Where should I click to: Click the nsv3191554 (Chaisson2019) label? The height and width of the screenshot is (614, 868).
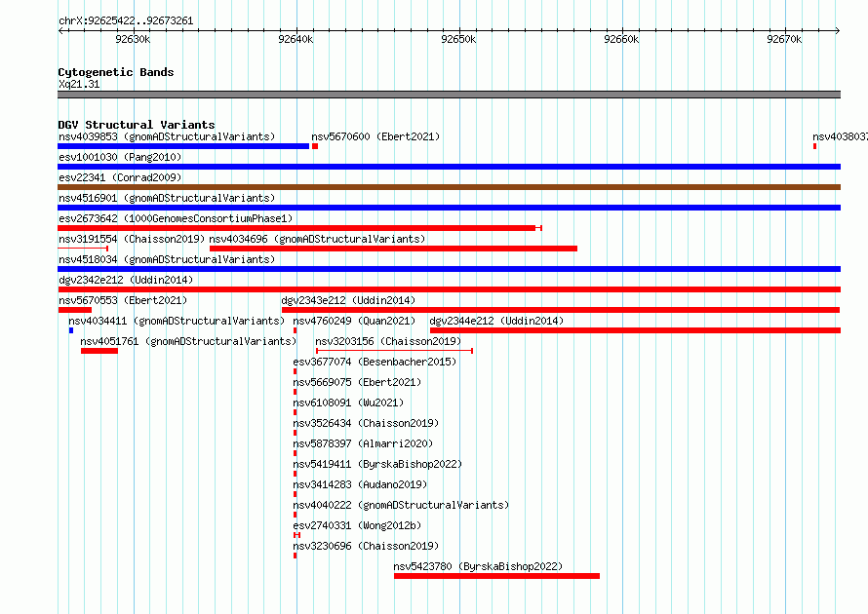pos(132,239)
